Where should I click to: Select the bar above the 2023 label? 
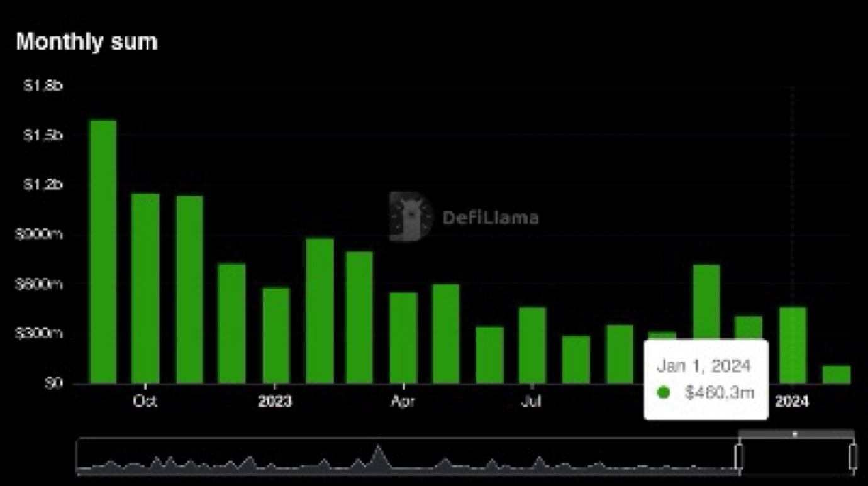pos(275,335)
